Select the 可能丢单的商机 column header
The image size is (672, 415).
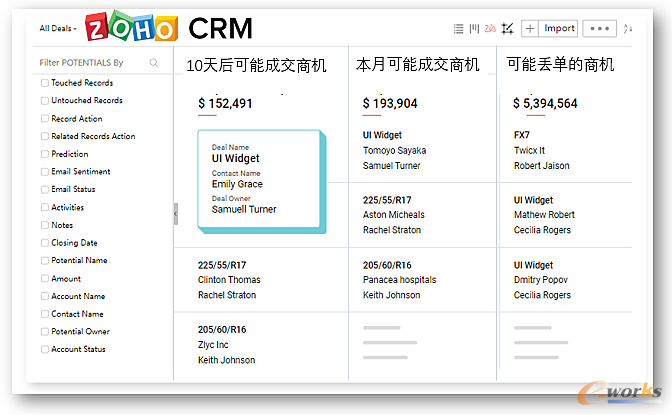(x=561, y=65)
